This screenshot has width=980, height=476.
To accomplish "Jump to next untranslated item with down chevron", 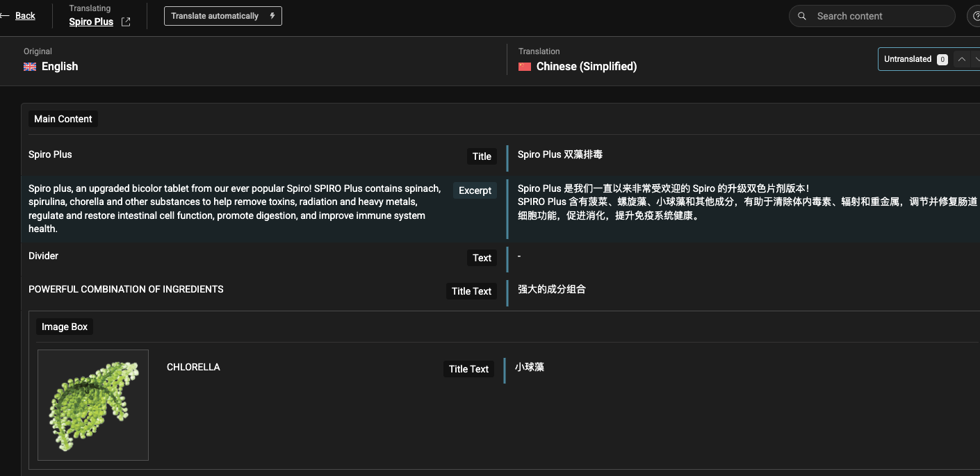I will [976, 59].
